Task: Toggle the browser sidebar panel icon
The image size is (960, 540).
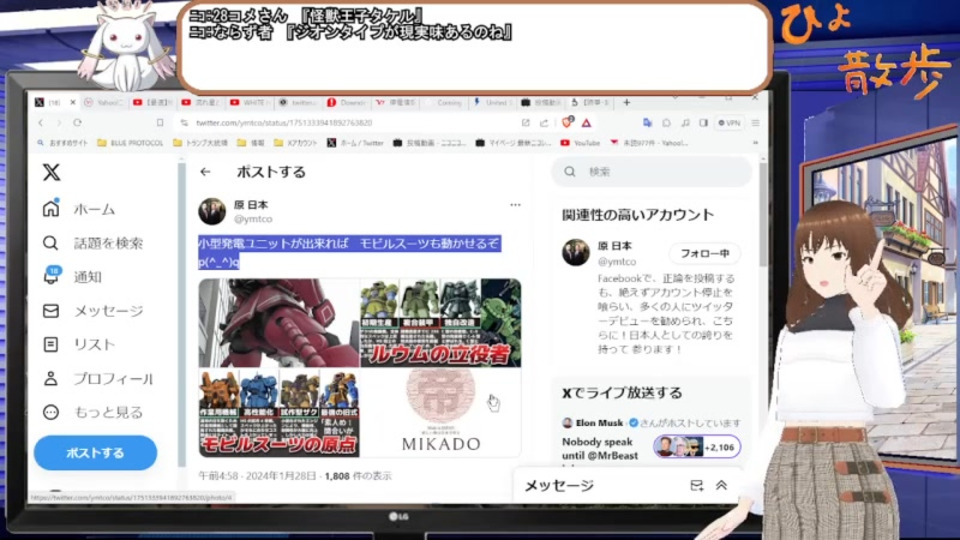Action: [x=704, y=123]
